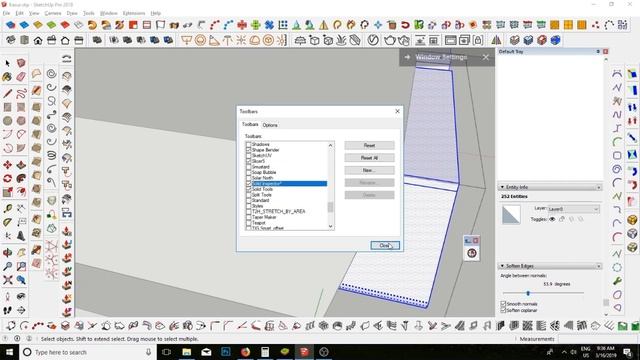Open Photoshop from the taskbar

(226, 352)
